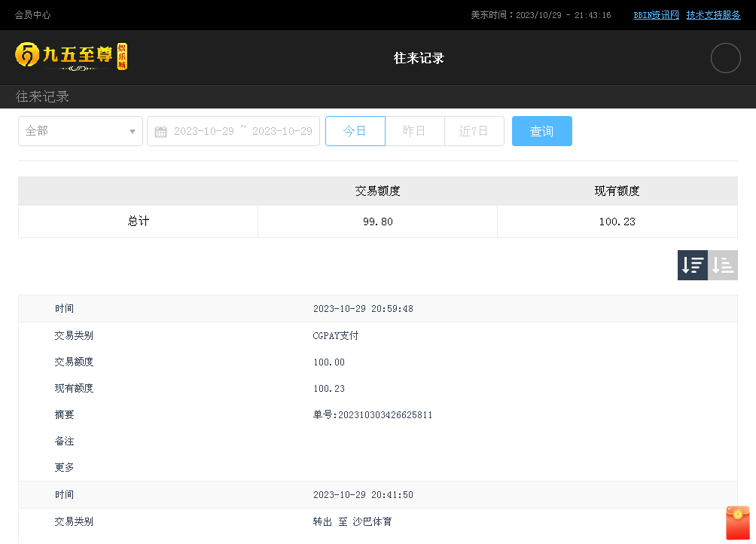The height and width of the screenshot is (544, 756).
Task: Select the 近7日 date filter
Action: pos(474,131)
